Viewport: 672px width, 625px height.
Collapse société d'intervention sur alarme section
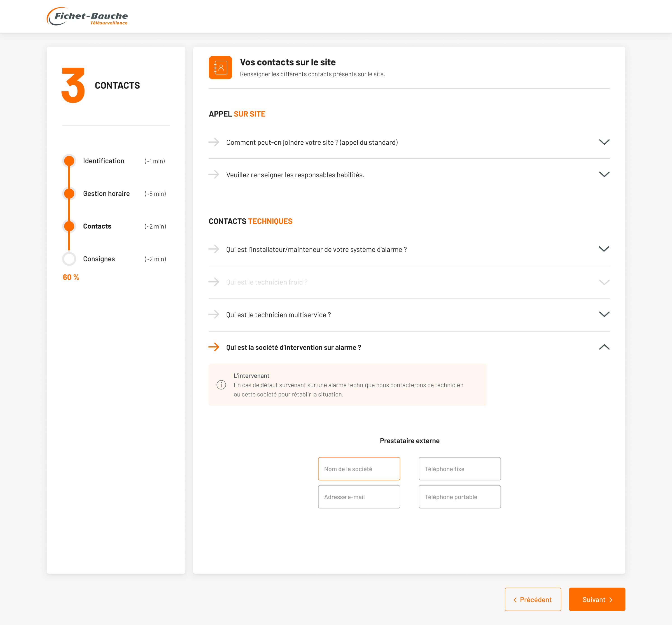point(604,347)
